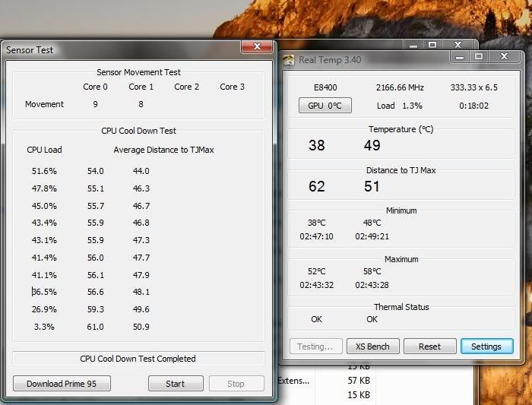Click the 3.3% CPU load row
The image size is (532, 405).
pos(44,327)
